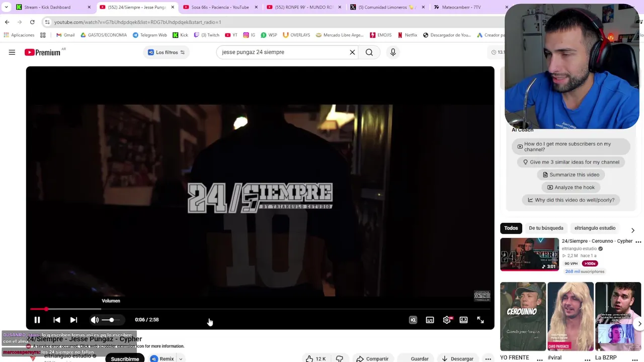Open the CEROUNNO short thumbnail
644x362 pixels.
click(x=523, y=316)
